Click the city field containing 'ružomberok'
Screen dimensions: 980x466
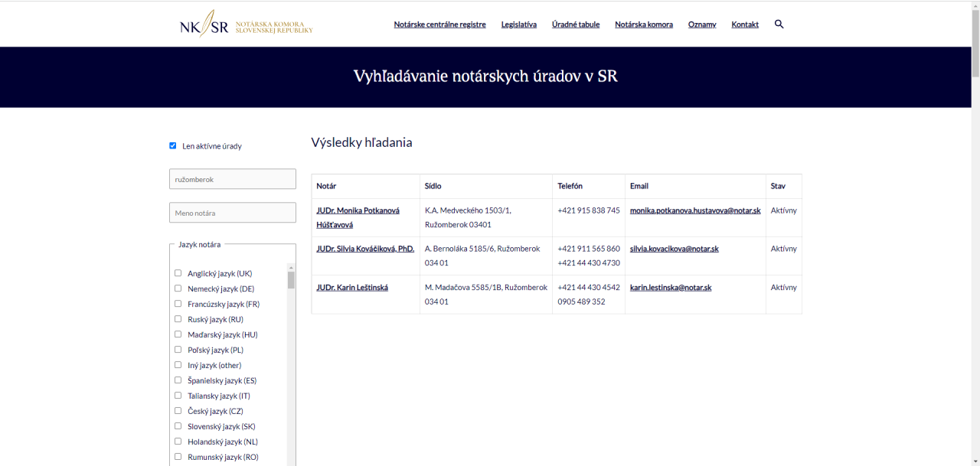[x=232, y=179]
